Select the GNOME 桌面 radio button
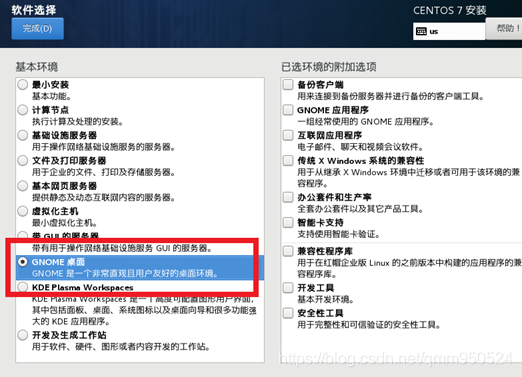 pos(23,262)
